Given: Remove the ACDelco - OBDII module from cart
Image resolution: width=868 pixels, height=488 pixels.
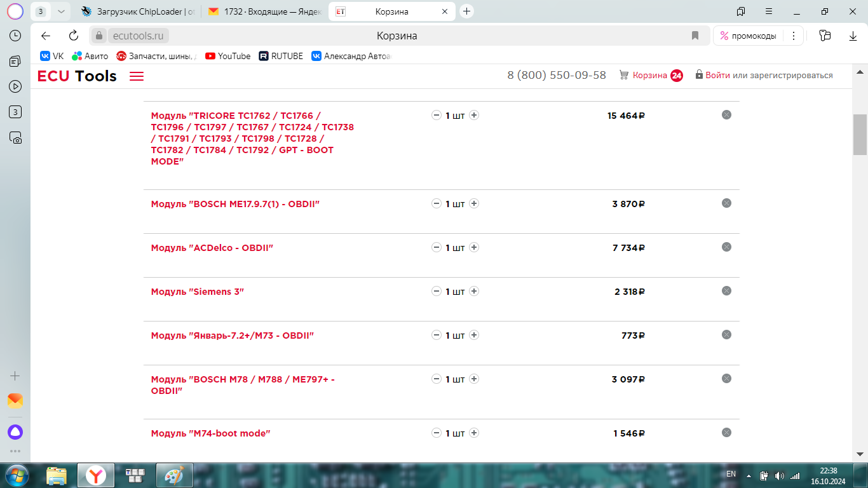Looking at the screenshot, I should [x=726, y=247].
